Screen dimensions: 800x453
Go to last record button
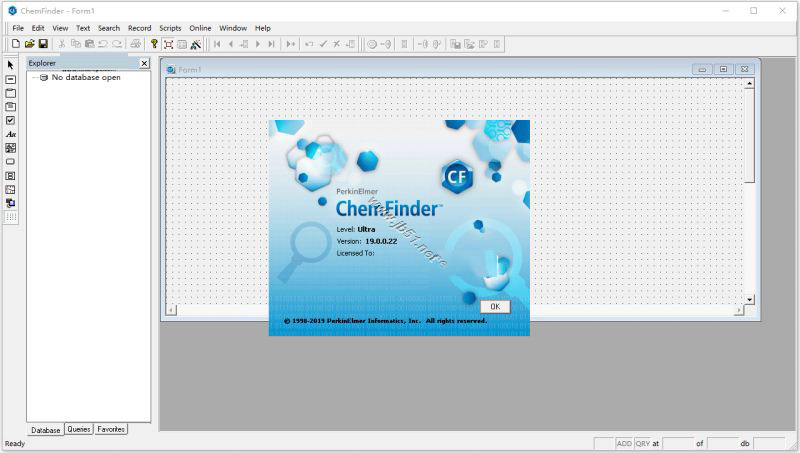click(271, 44)
